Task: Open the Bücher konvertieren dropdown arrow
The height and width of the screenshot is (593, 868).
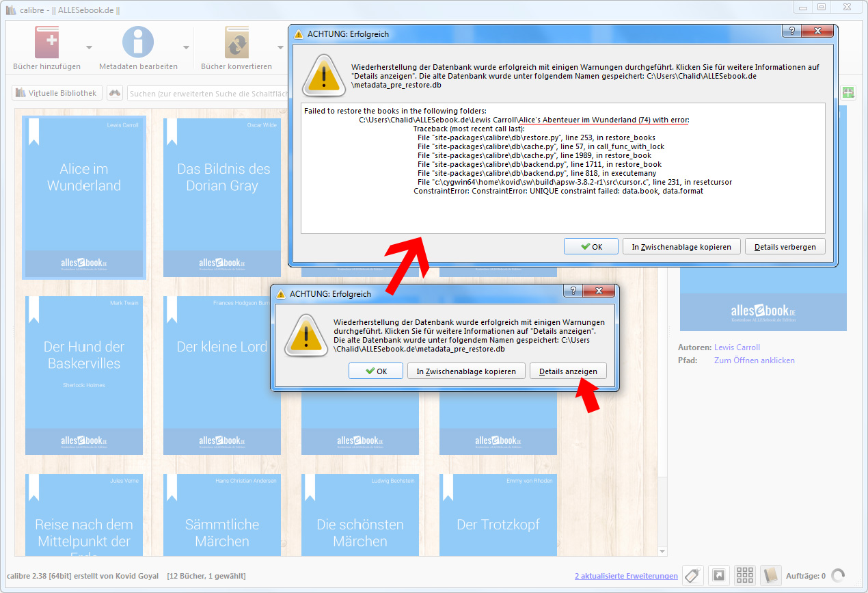Action: tap(280, 47)
